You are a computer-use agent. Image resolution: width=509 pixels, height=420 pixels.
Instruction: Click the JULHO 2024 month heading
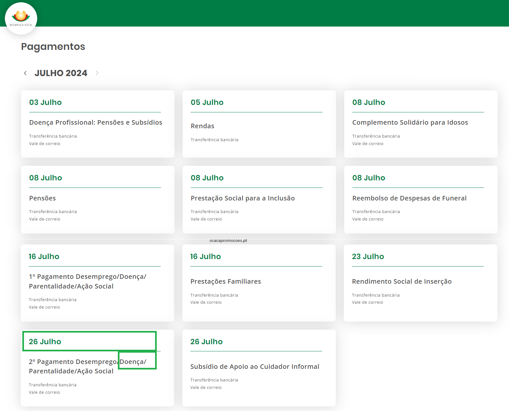[x=61, y=73]
